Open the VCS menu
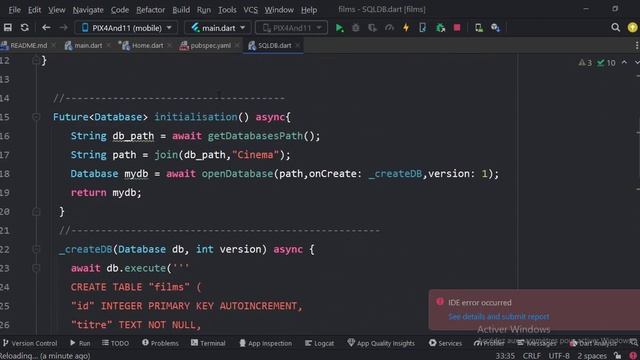The height and width of the screenshot is (360, 640). click(x=250, y=9)
